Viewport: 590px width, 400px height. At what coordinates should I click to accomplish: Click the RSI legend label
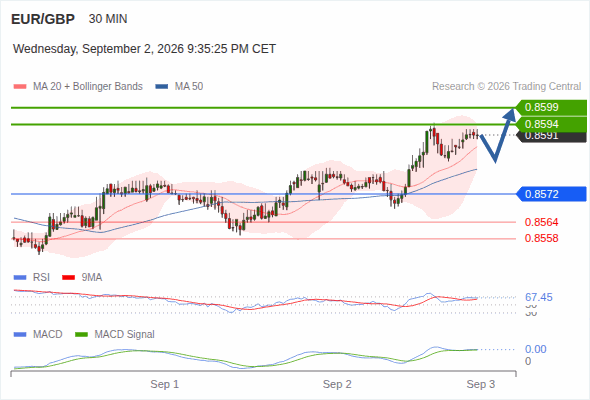[x=41, y=278]
